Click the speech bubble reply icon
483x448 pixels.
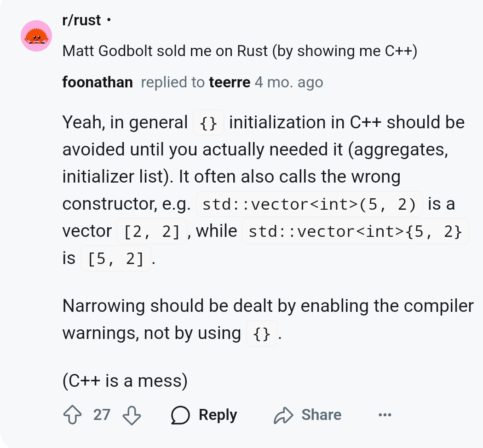click(180, 415)
